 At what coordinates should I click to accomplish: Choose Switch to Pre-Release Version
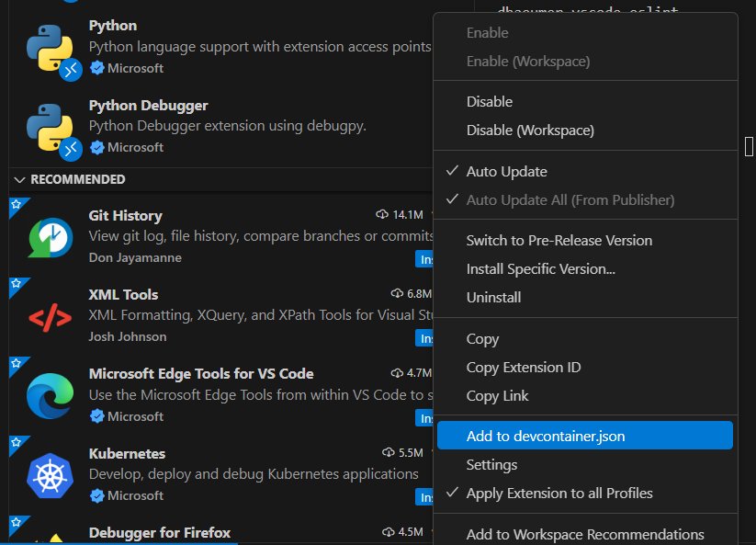tap(559, 241)
